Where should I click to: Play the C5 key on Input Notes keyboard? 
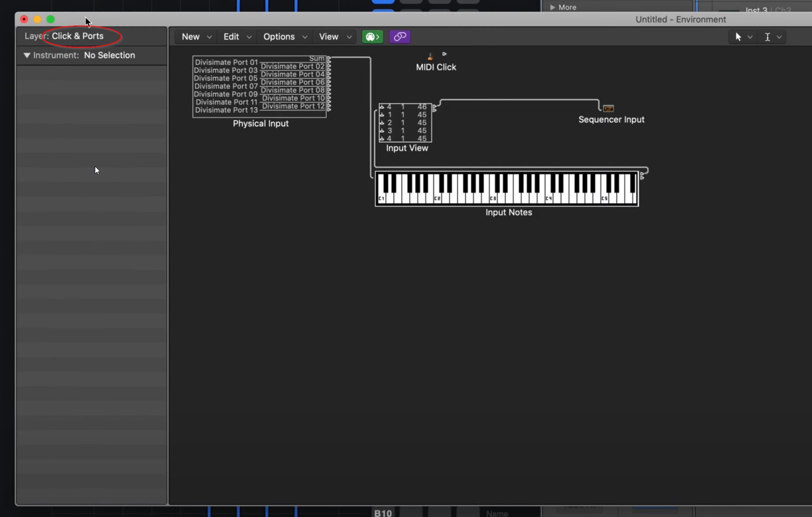point(605,198)
